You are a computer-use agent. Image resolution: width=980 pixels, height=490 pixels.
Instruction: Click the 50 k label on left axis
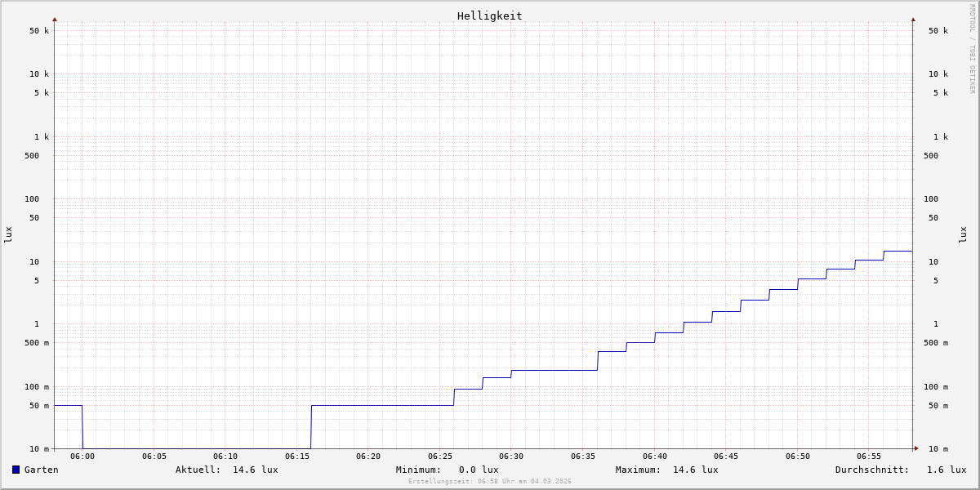(39, 31)
